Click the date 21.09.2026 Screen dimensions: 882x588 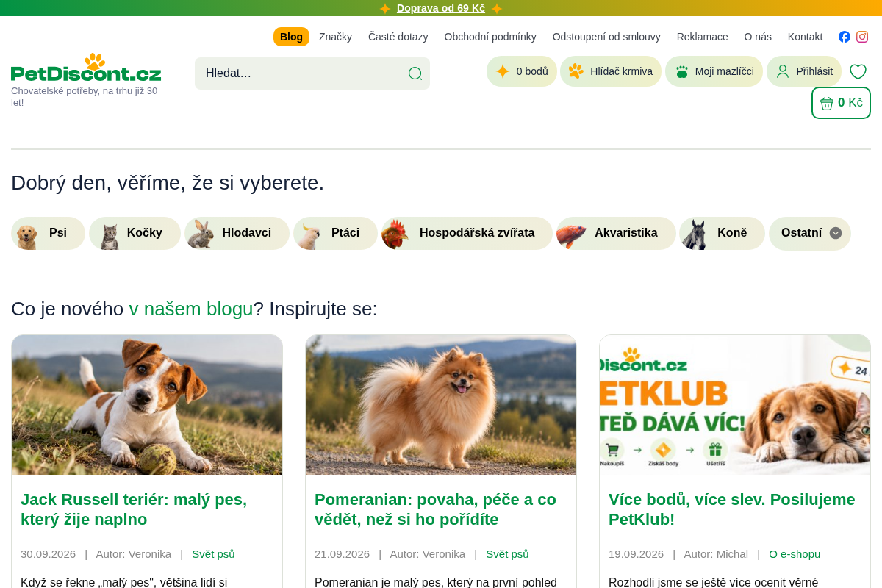pos(342,554)
